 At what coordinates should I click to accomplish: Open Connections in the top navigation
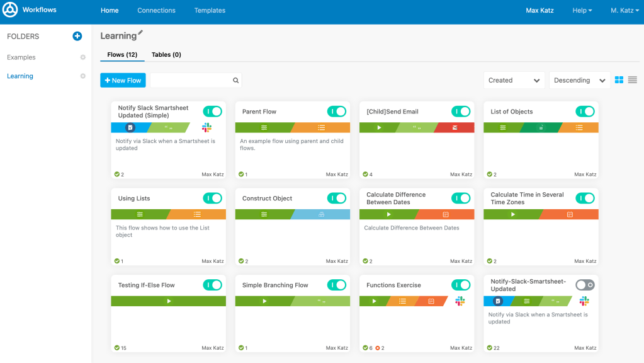(156, 11)
